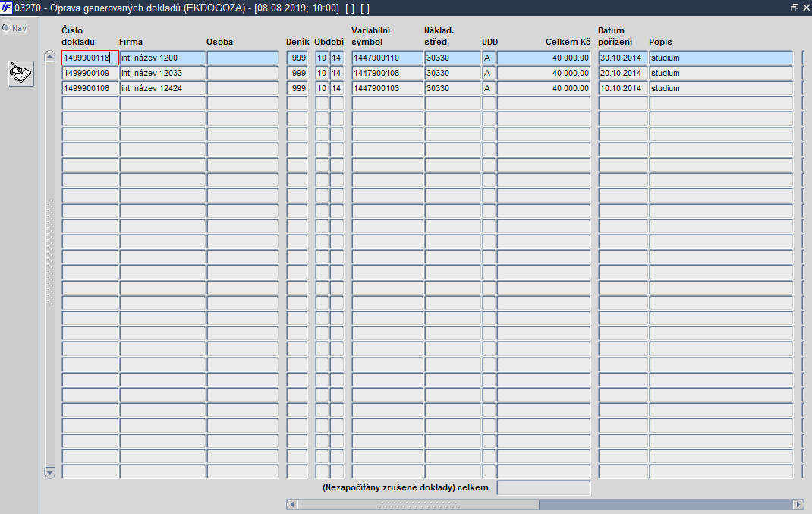Click Celkem Kč 40 000.00 in row 1499900109
The image size is (812, 514).
543,73
